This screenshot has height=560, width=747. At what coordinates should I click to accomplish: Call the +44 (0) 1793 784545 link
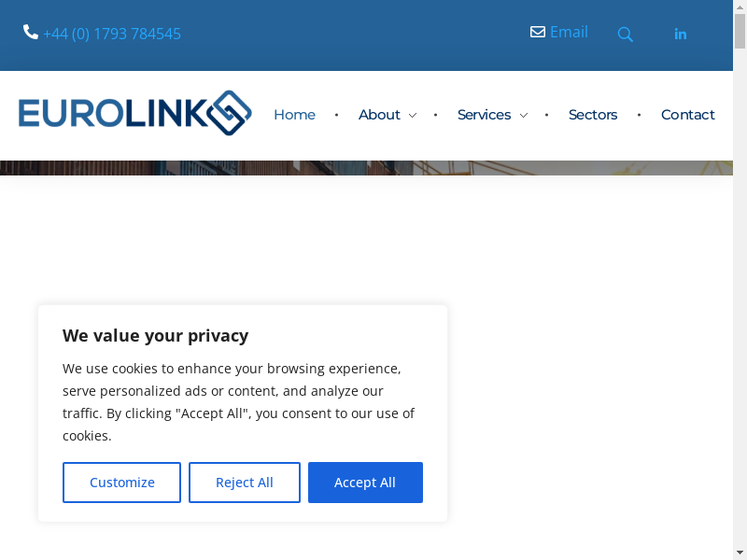point(112,34)
